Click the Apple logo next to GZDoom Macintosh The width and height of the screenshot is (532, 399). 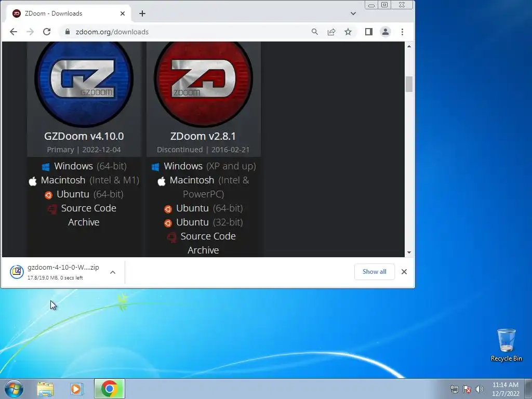click(x=33, y=181)
